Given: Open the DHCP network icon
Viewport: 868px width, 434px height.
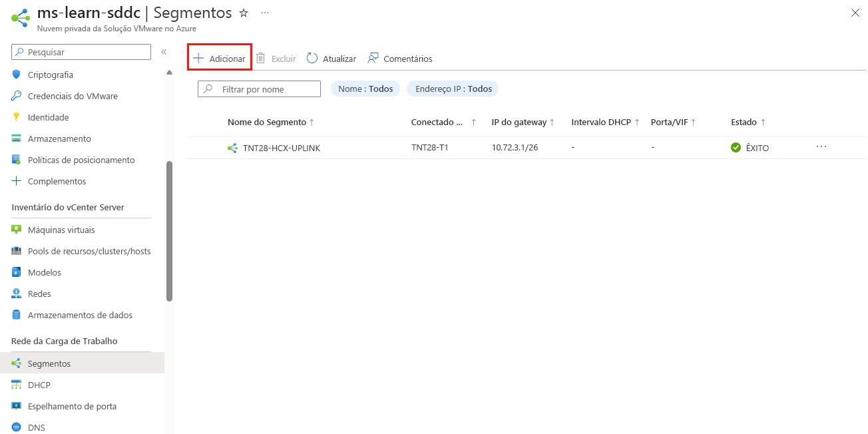Looking at the screenshot, I should (15, 385).
